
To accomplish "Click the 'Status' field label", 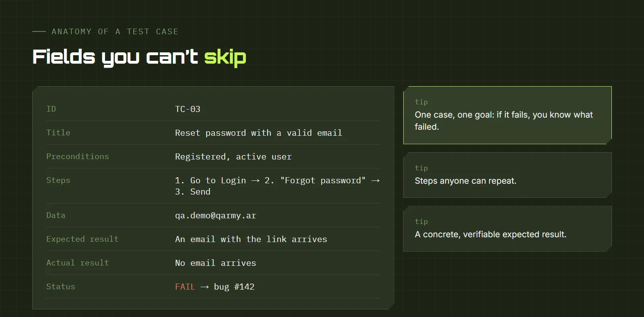I will [x=61, y=286].
